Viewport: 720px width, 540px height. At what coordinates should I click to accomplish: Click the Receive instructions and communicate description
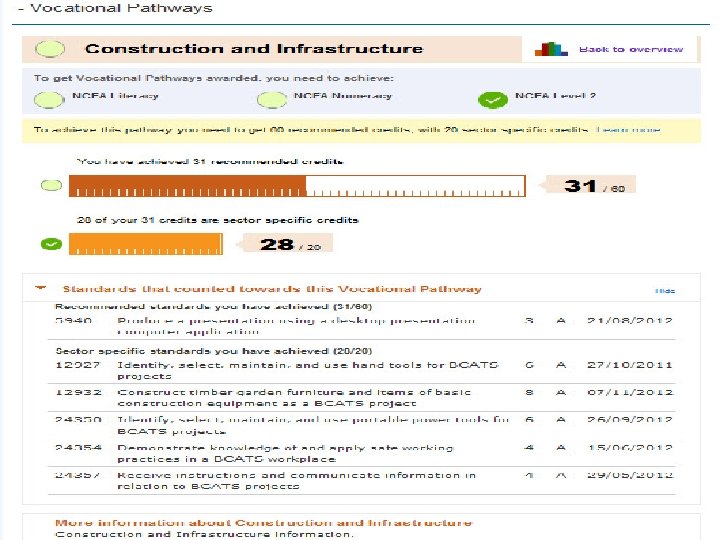296,480
